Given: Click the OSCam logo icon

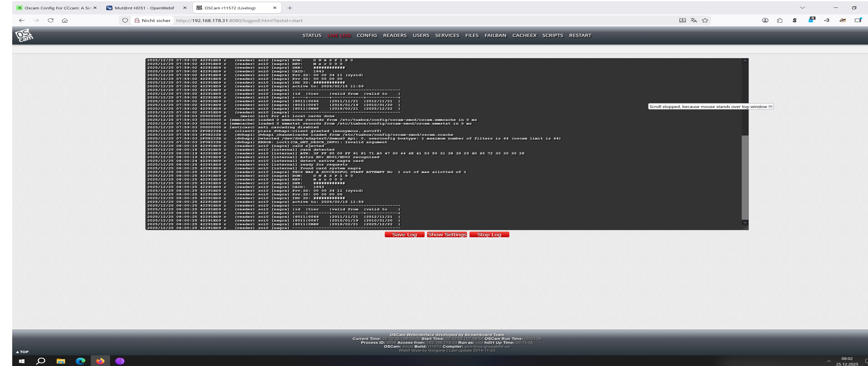Looking at the screenshot, I should pyautogui.click(x=24, y=35).
